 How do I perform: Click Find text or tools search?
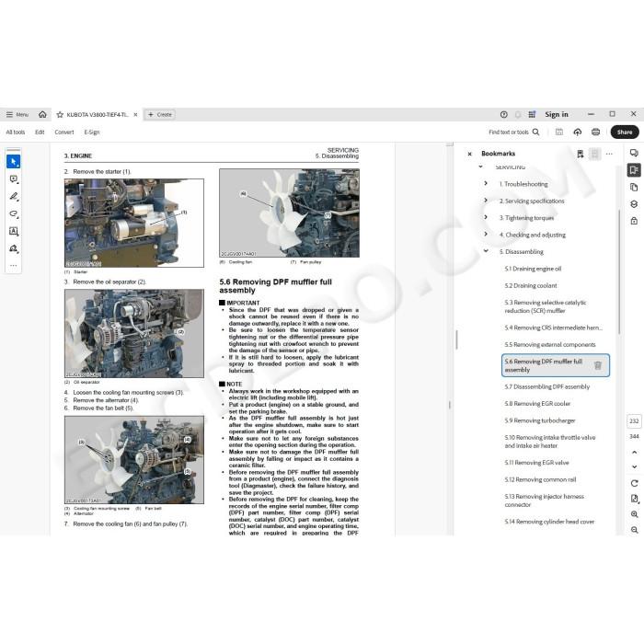513,132
